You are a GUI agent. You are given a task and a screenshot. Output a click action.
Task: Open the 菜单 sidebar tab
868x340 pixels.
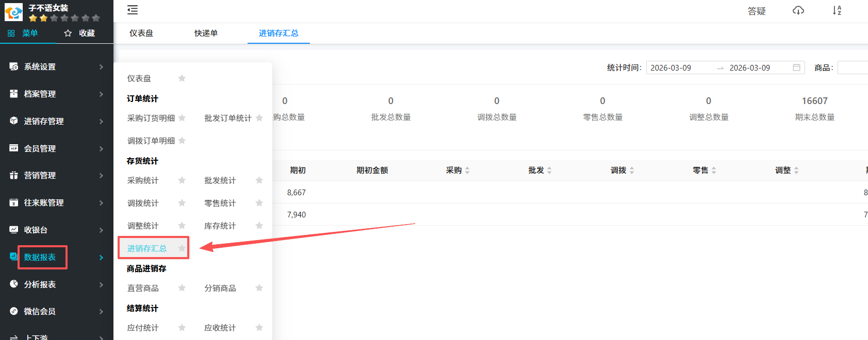(x=28, y=33)
